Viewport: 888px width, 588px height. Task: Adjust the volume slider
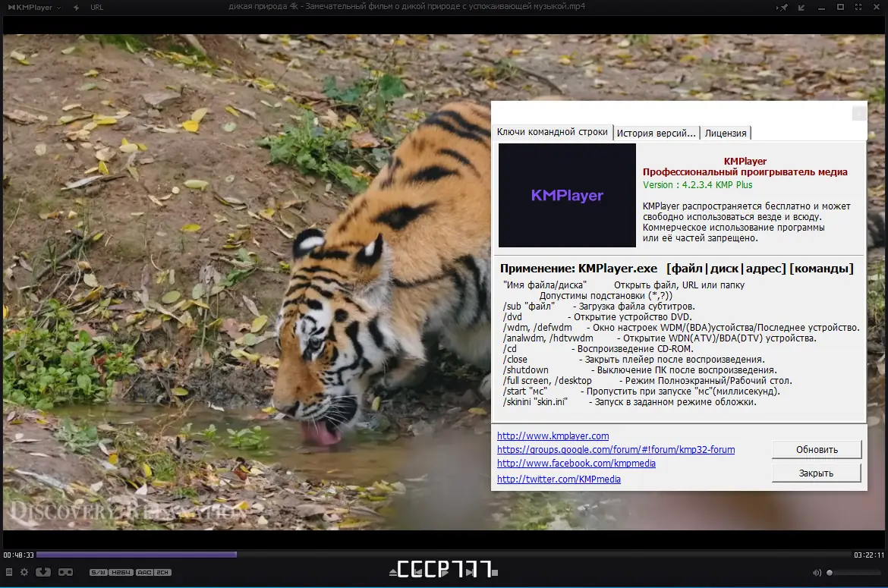(854, 573)
